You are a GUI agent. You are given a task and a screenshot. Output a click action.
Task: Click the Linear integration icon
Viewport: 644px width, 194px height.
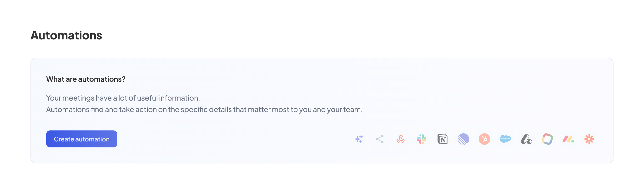[x=463, y=139]
